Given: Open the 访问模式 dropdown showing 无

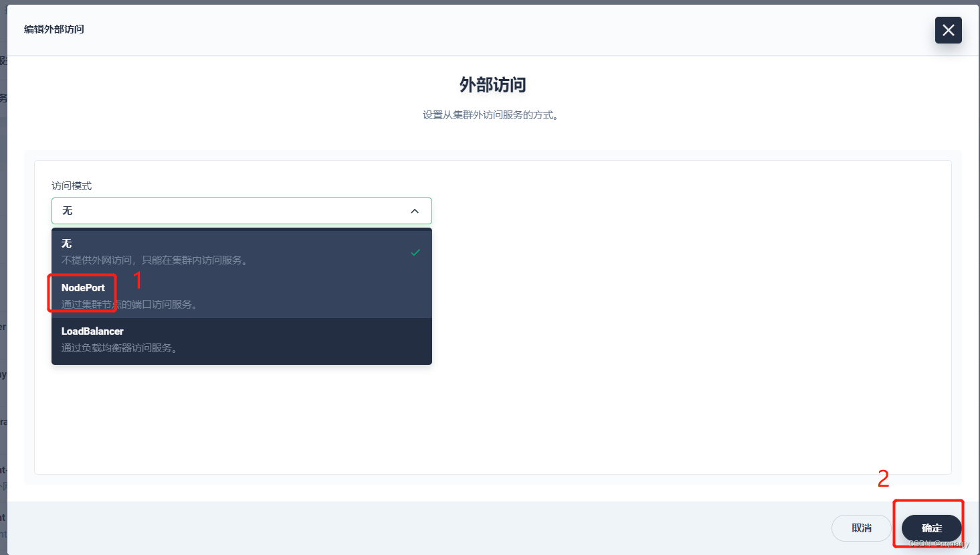Looking at the screenshot, I should tap(241, 211).
